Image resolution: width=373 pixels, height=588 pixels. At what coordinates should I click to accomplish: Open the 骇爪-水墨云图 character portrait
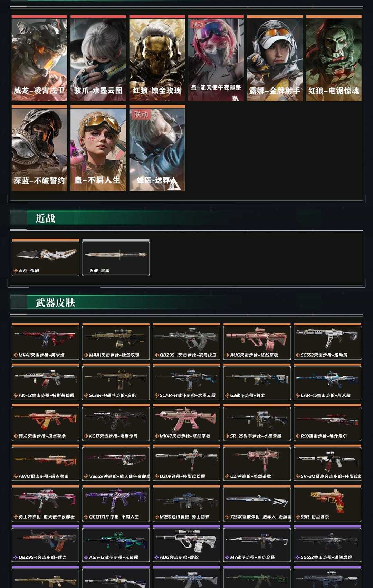click(98, 58)
